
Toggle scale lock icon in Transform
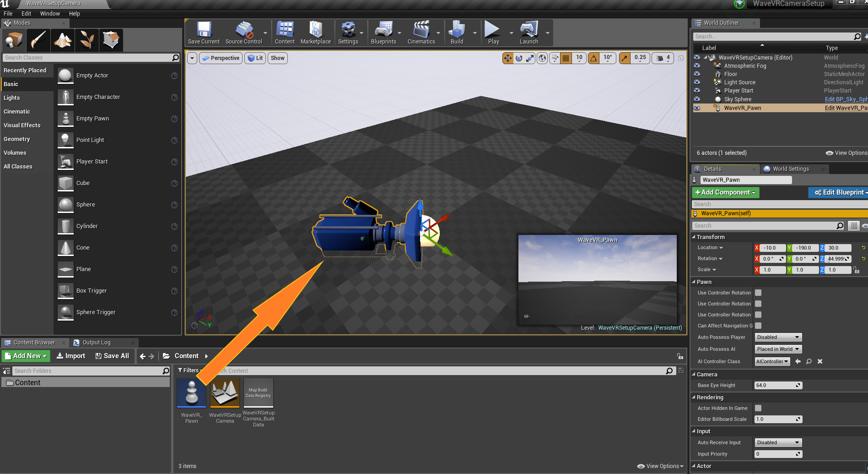click(x=856, y=270)
